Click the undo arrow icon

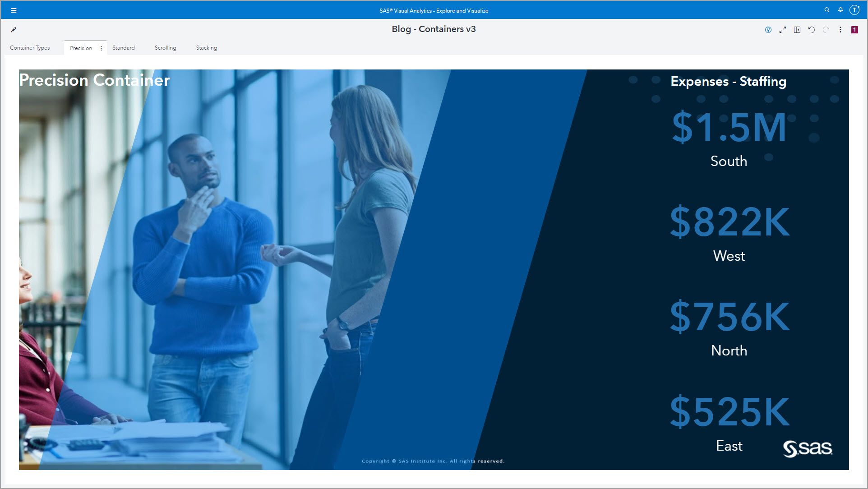tap(812, 30)
